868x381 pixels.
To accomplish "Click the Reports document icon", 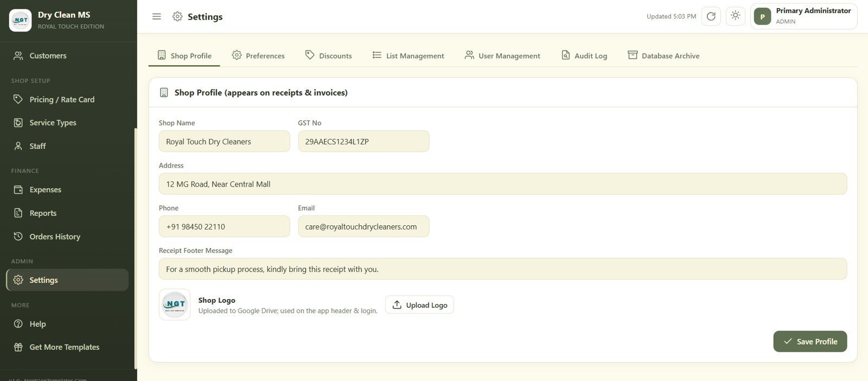I will pyautogui.click(x=18, y=213).
